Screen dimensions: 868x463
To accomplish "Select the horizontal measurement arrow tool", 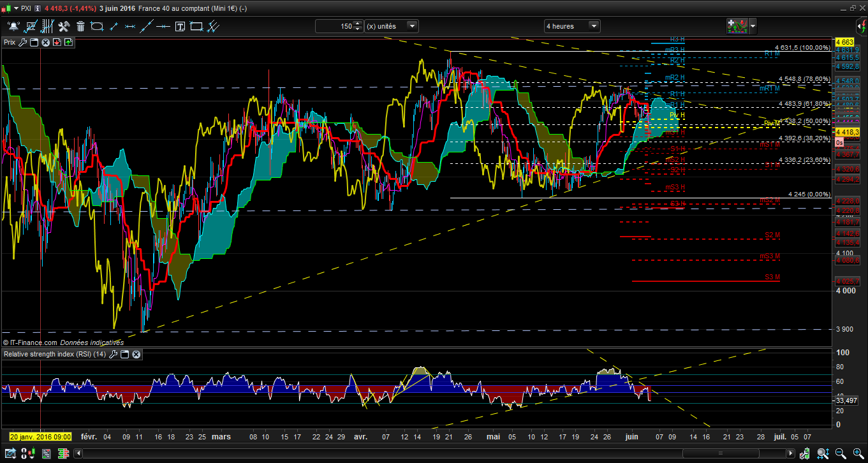I will pyautogui.click(x=130, y=26).
